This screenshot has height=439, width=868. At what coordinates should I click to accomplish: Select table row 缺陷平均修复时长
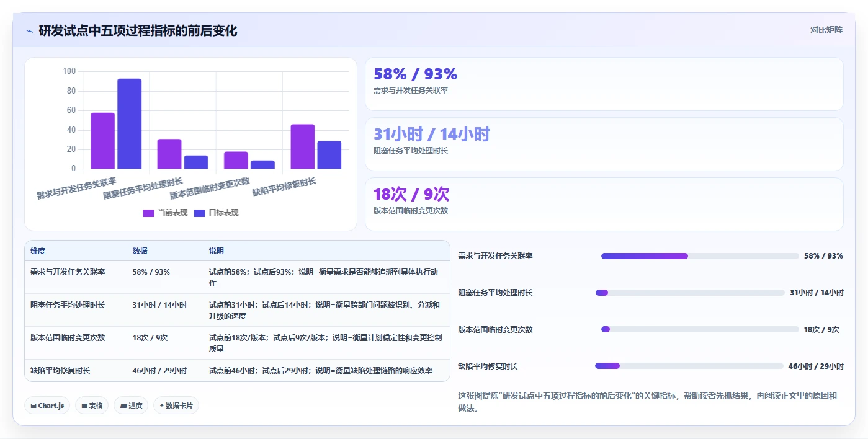237,370
